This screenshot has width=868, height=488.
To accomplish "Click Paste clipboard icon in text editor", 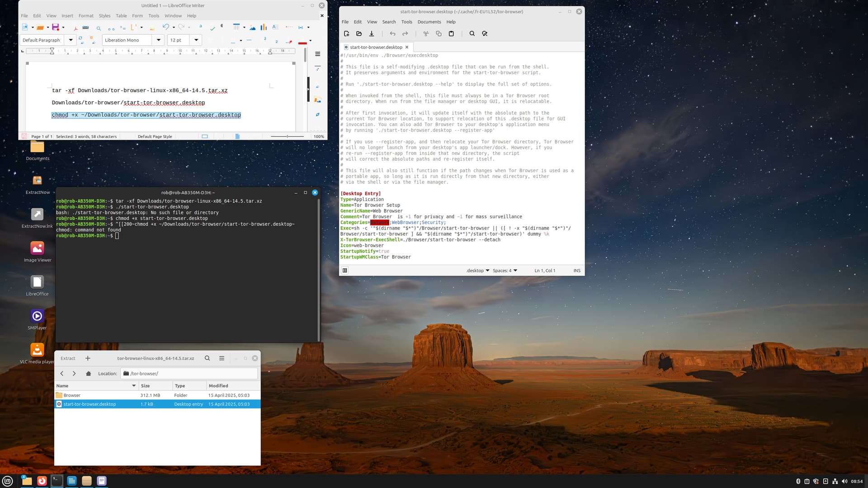I will coord(451,33).
